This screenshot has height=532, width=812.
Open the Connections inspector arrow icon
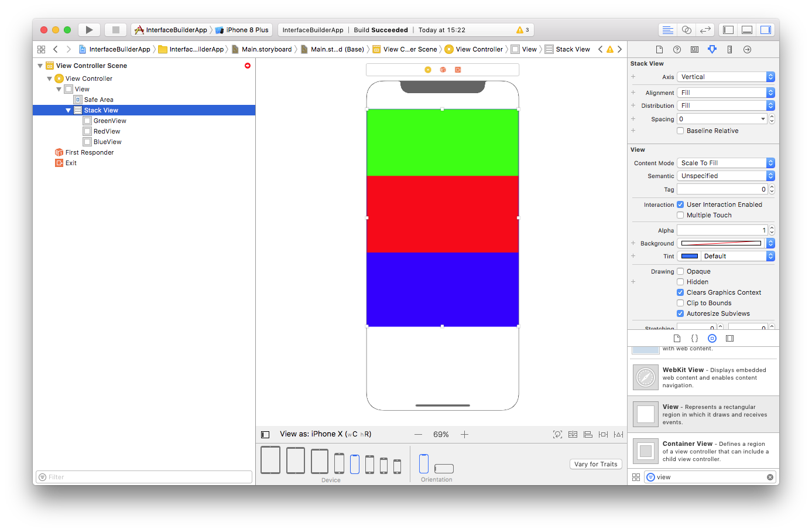point(747,49)
